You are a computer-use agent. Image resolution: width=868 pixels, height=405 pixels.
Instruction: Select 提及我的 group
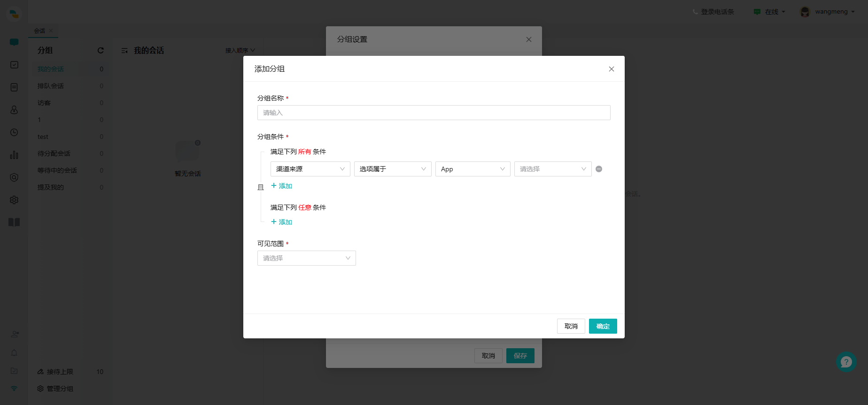(x=70, y=187)
